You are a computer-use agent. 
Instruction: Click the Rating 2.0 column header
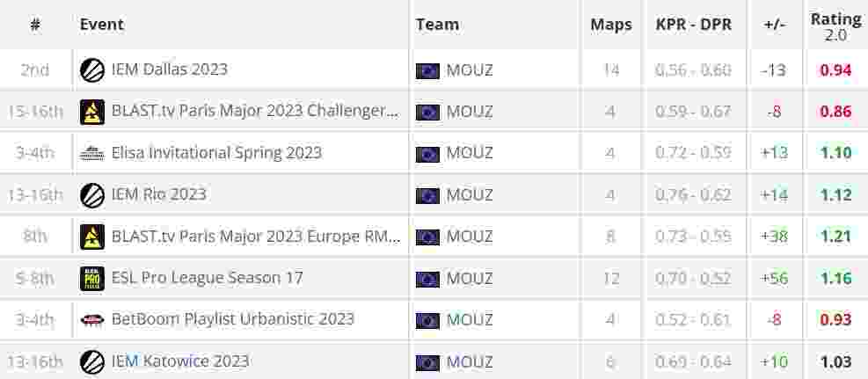(x=835, y=26)
